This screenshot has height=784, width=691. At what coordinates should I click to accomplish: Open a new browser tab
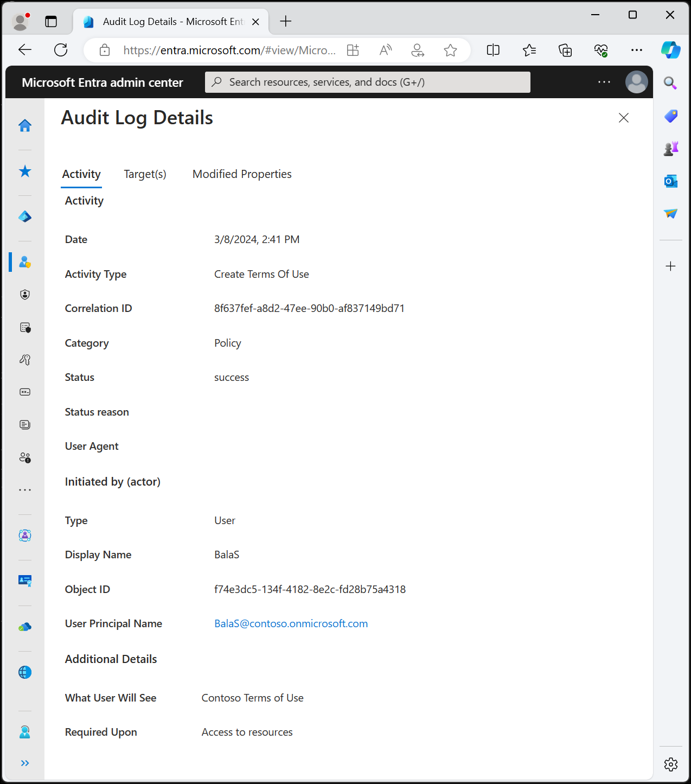pyautogui.click(x=285, y=21)
